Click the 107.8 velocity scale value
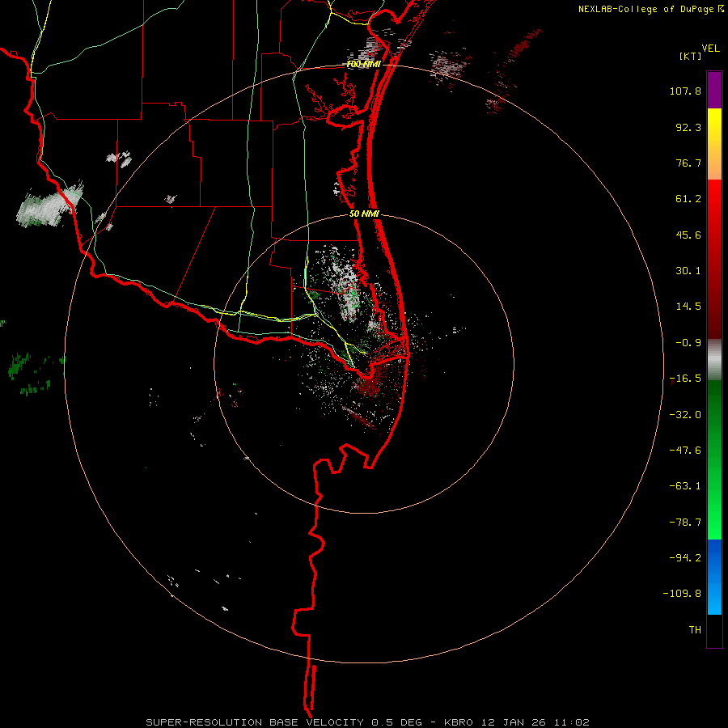Viewport: 728px width, 728px height. pyautogui.click(x=685, y=91)
